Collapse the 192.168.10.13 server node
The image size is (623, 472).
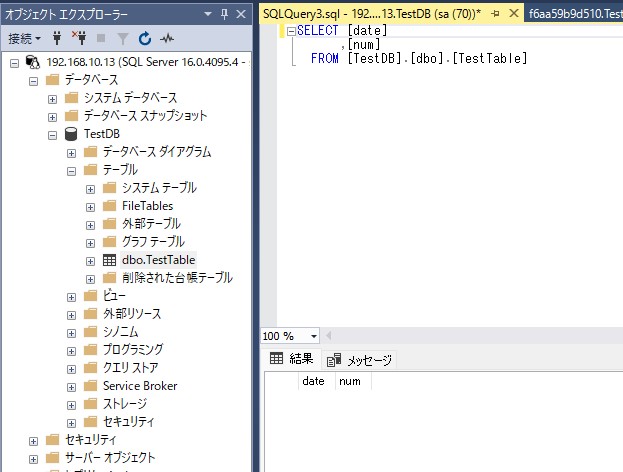pos(14,63)
